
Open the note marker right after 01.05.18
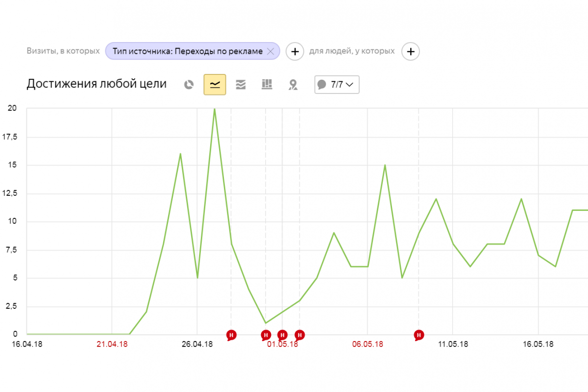299,335
